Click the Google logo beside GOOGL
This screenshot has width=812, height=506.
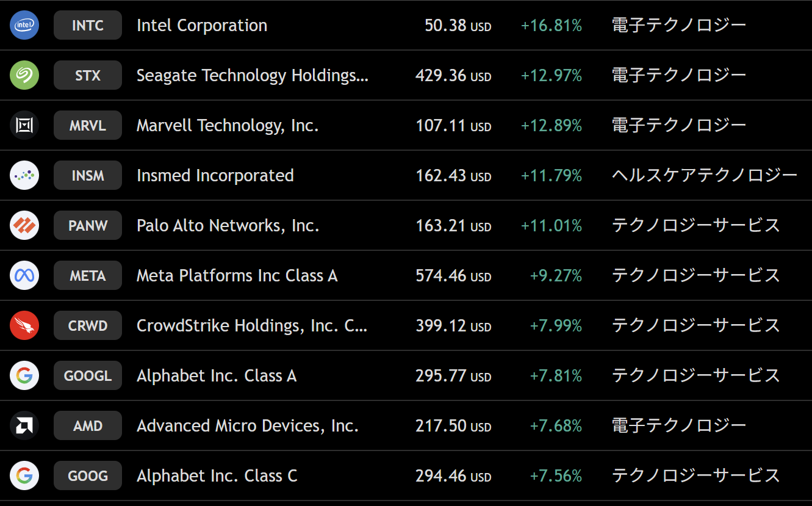pyautogui.click(x=24, y=376)
